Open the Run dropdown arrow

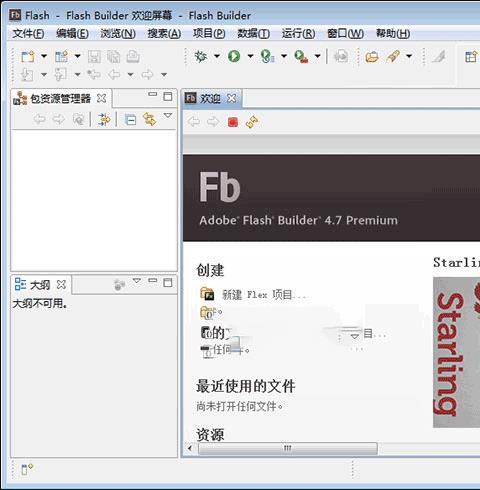pos(250,56)
